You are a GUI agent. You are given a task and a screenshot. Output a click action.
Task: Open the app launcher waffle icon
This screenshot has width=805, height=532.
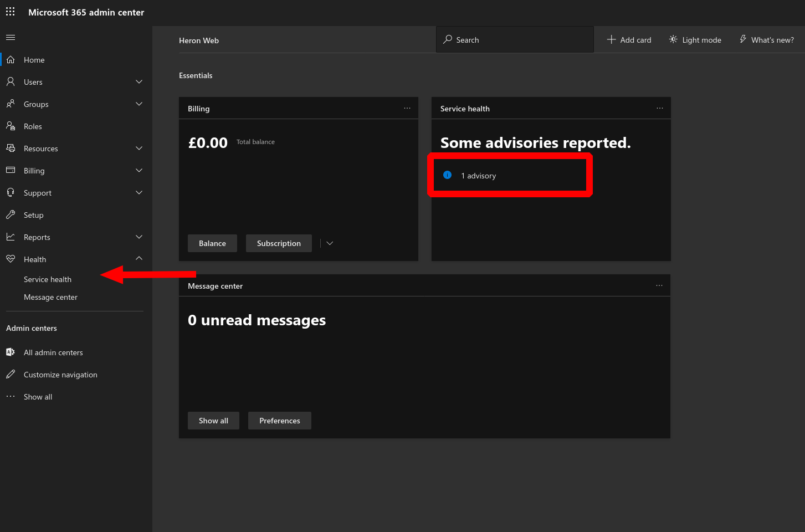point(11,12)
